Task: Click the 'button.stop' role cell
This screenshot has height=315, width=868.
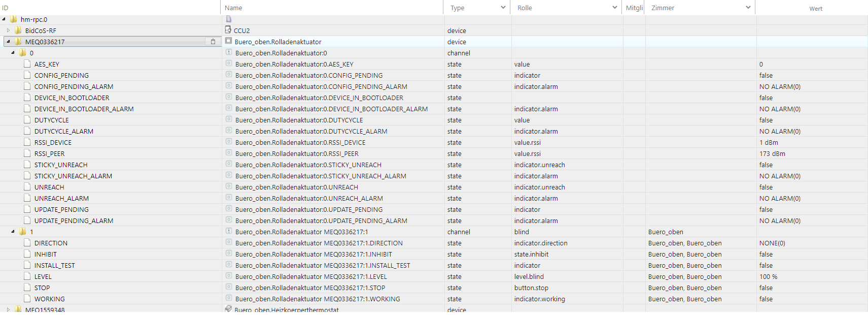Action: point(531,288)
